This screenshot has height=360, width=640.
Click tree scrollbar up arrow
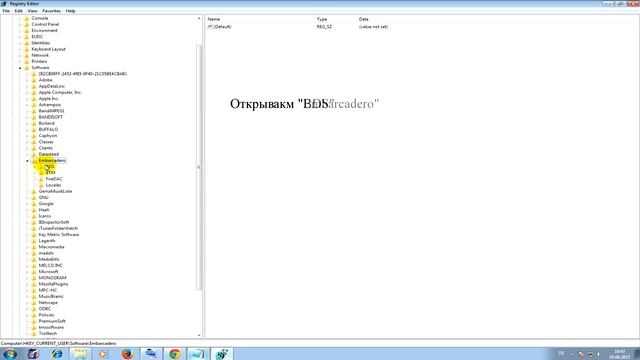(199, 19)
